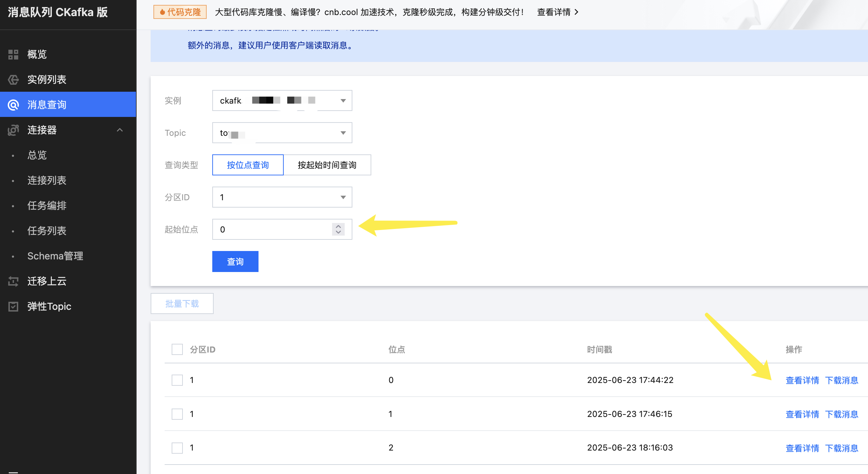Check the row timestamped 18:16:03
868x474 pixels.
tap(177, 448)
